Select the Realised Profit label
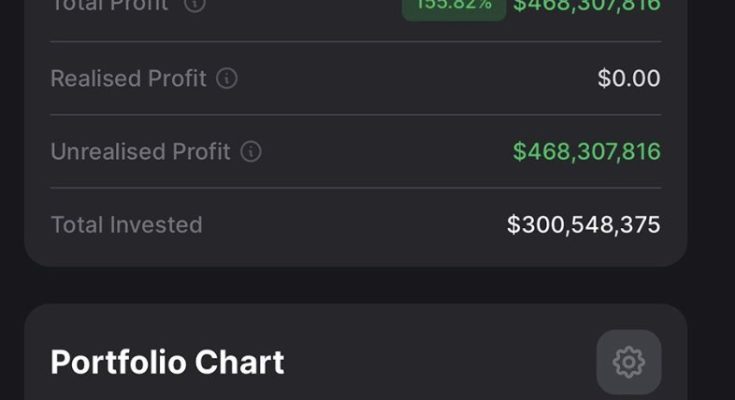This screenshot has width=735, height=400. point(128,78)
